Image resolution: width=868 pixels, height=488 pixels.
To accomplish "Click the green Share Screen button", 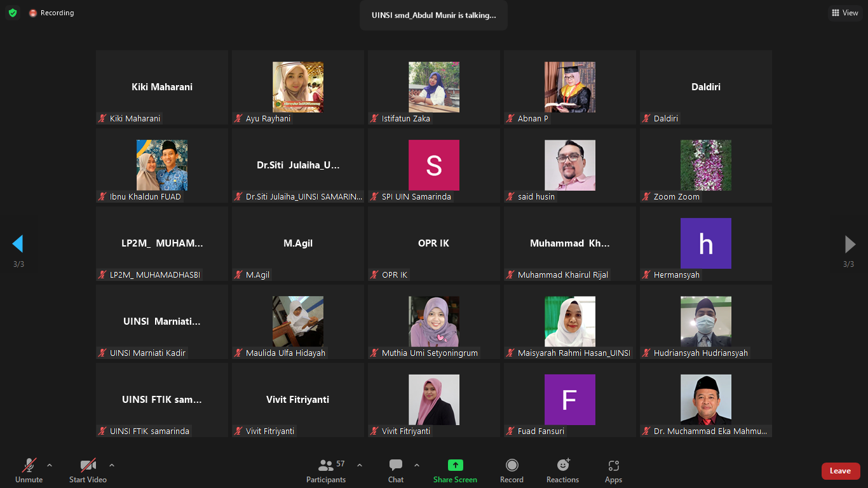I will point(455,470).
